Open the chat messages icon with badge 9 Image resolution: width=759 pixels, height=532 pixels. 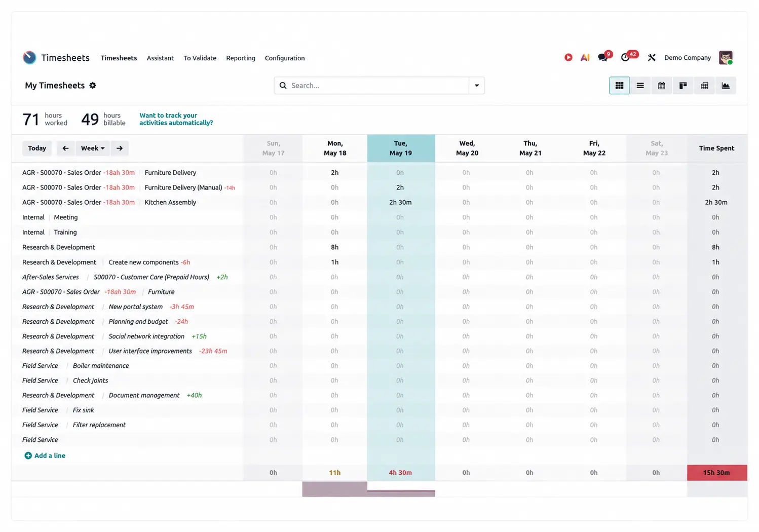coord(603,58)
